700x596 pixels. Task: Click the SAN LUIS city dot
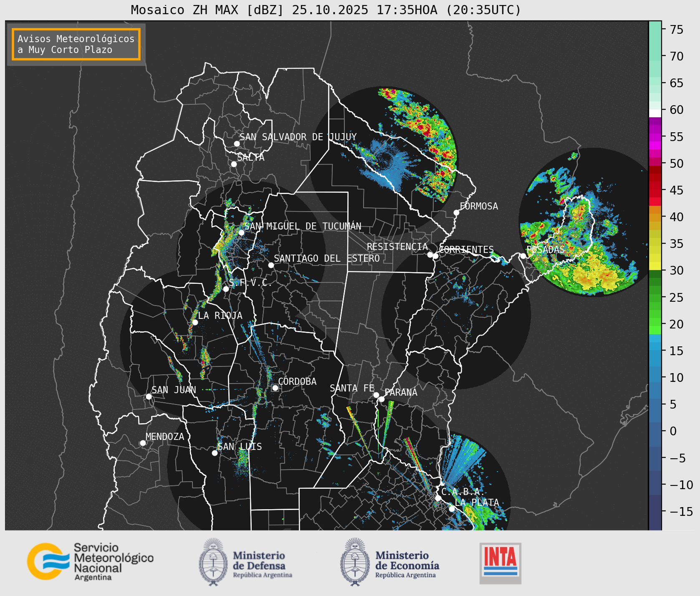pyautogui.click(x=215, y=453)
